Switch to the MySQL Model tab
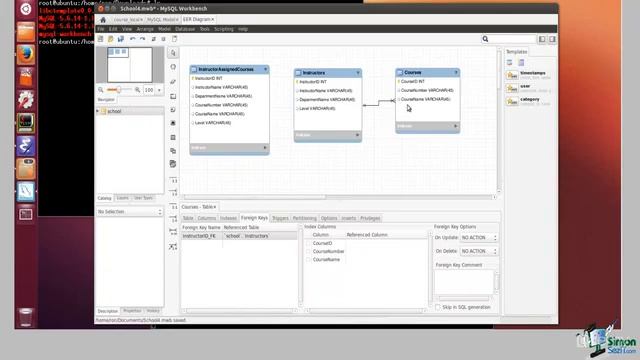 (162, 20)
